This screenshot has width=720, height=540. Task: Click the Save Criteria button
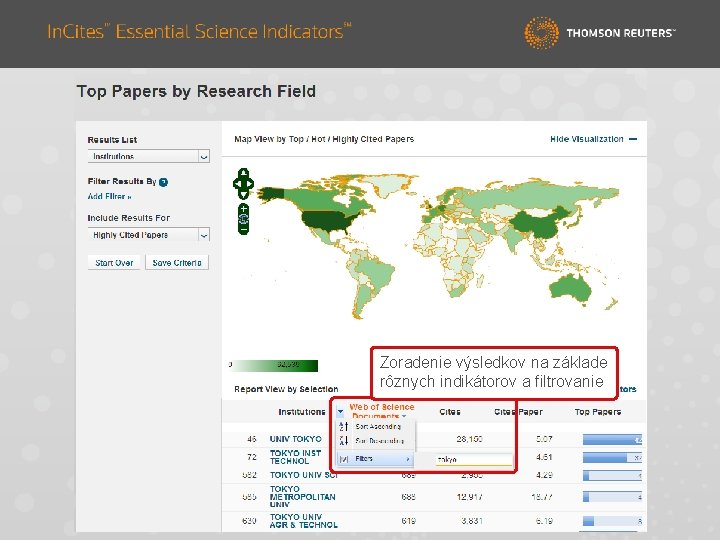click(177, 263)
